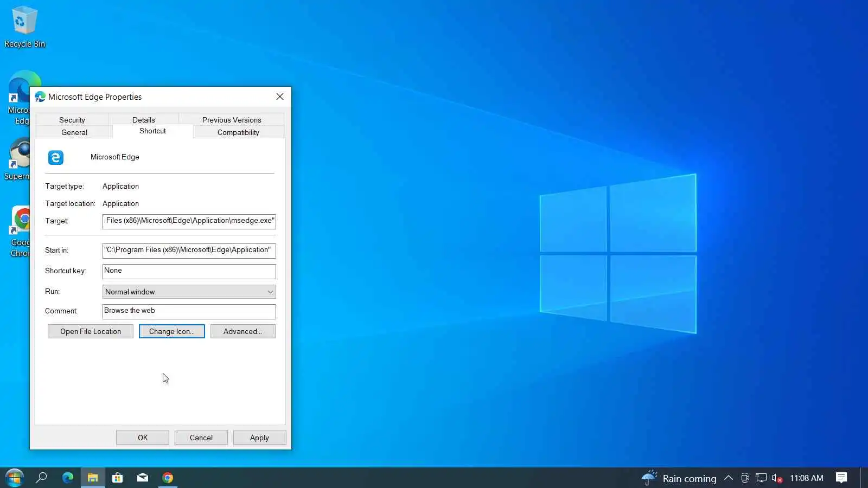Switch to the General tab
Viewport: 868px width, 488px height.
[74, 132]
